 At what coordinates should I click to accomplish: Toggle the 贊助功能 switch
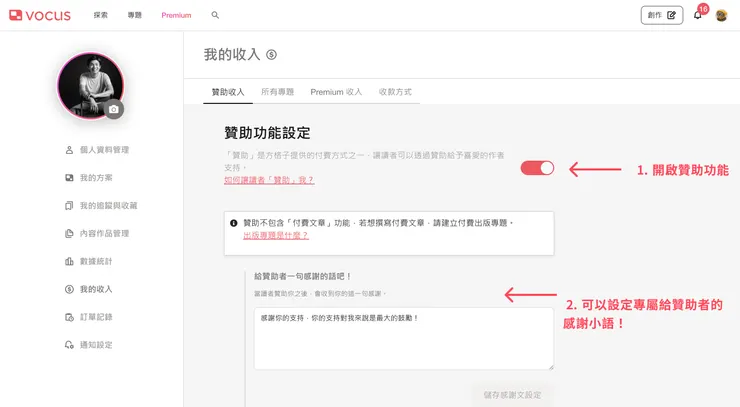[537, 168]
